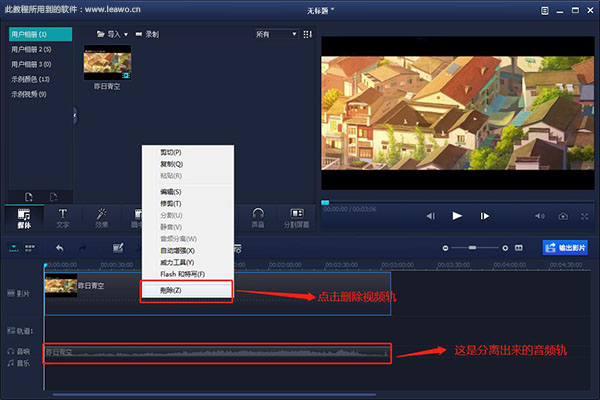Remove the selected album from the library
The height and width of the screenshot is (400, 600).
pos(54,197)
